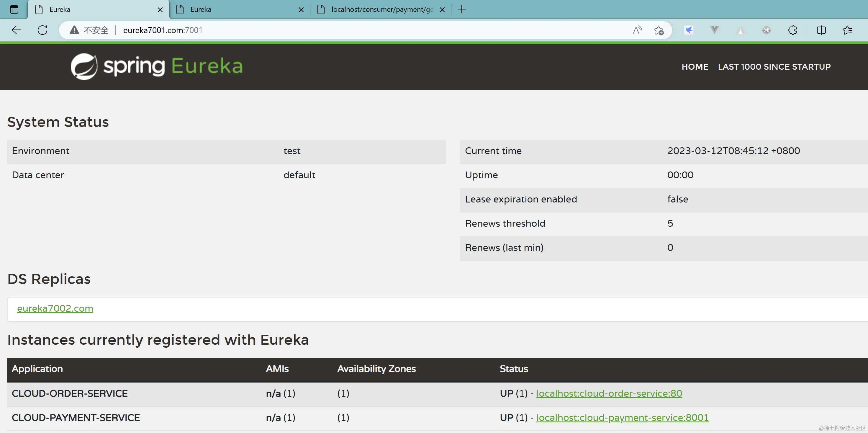Open the localhost:cloud-order-service:80 instance link
Viewport: 868px width, 433px height.
[609, 393]
